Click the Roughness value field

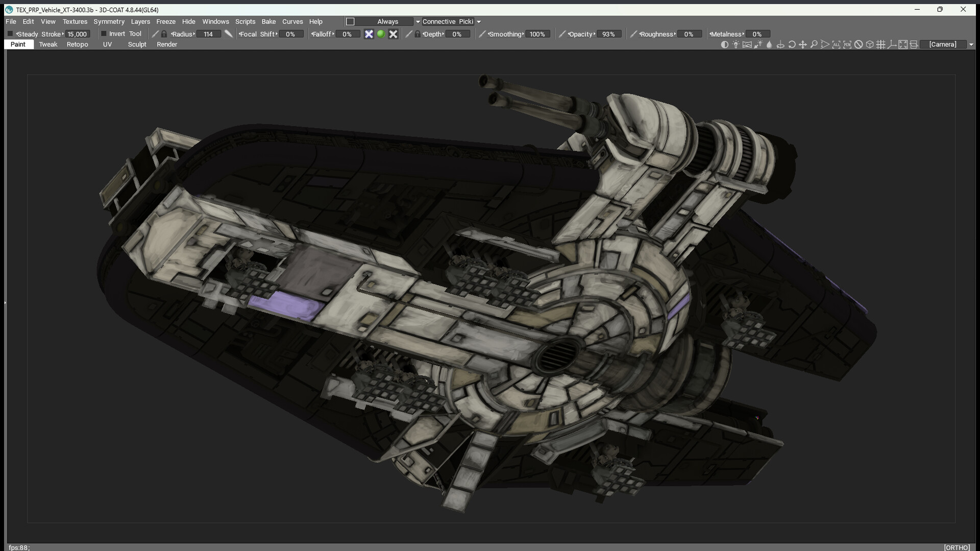(x=689, y=34)
